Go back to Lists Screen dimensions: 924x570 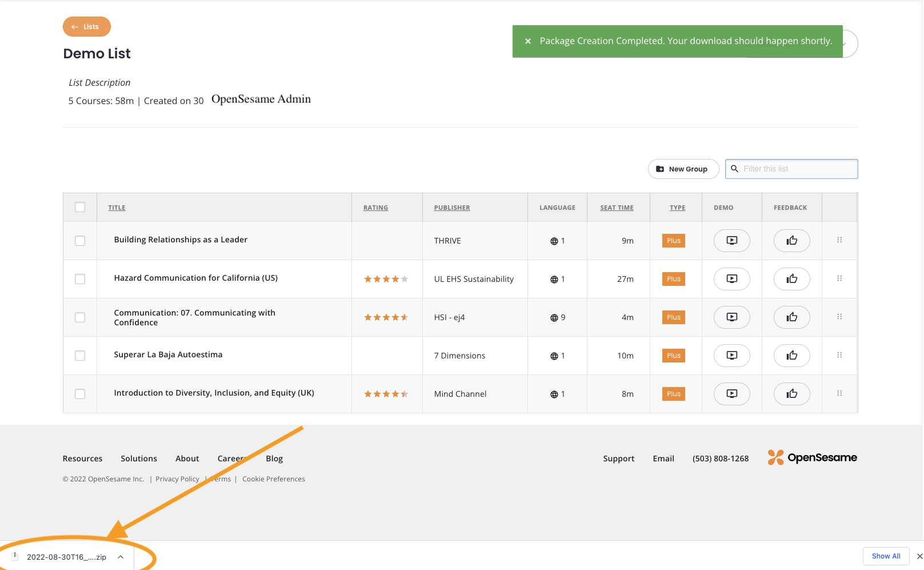click(x=87, y=27)
